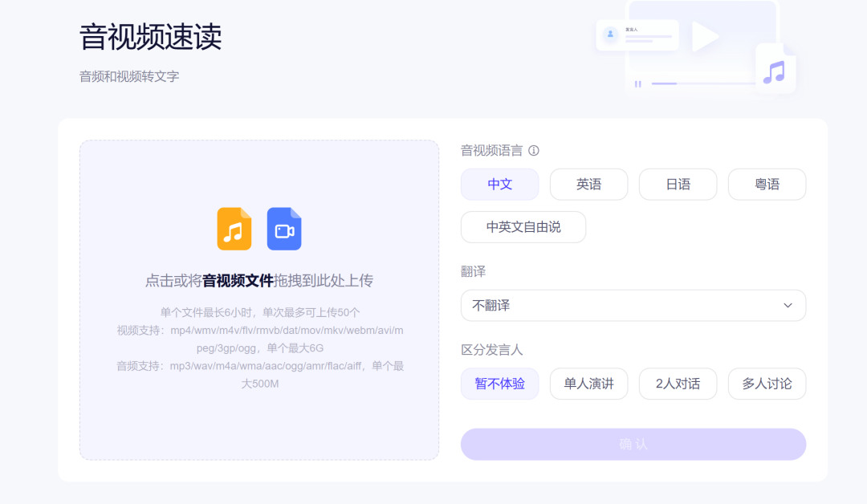Select 英语 as the audio language
Image resolution: width=867 pixels, height=504 pixels.
coord(588,184)
